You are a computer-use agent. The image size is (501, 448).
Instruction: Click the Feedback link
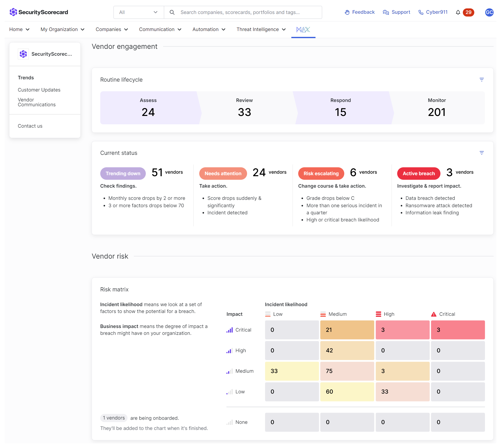(x=360, y=12)
